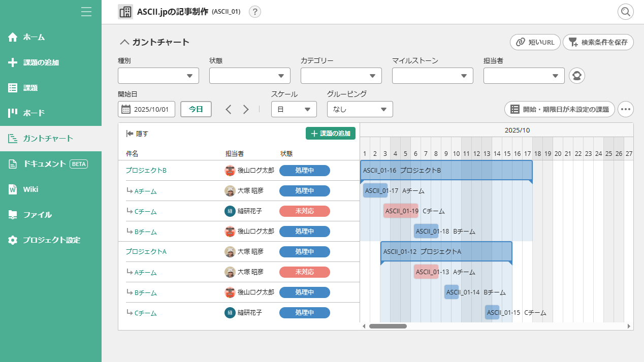Open プロジェクトB issue link
Viewport: 644px width, 362px height.
tap(146, 171)
